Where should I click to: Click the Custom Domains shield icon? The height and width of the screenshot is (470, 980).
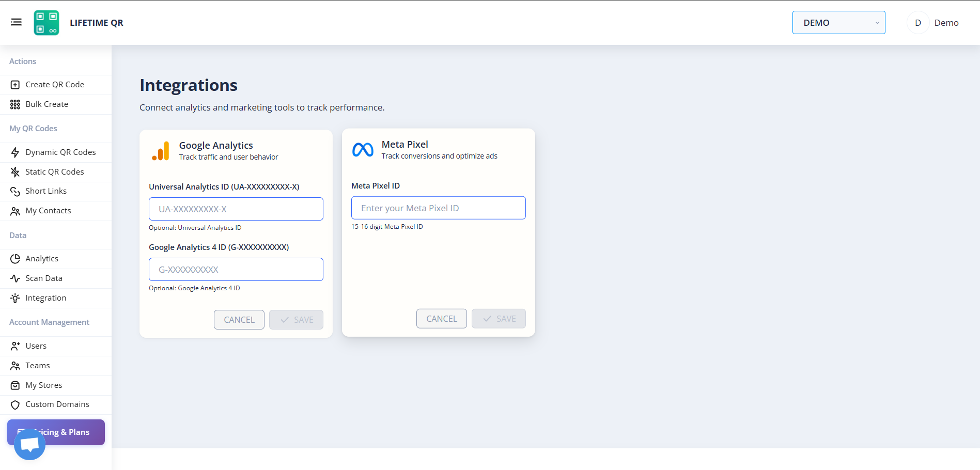coord(15,405)
